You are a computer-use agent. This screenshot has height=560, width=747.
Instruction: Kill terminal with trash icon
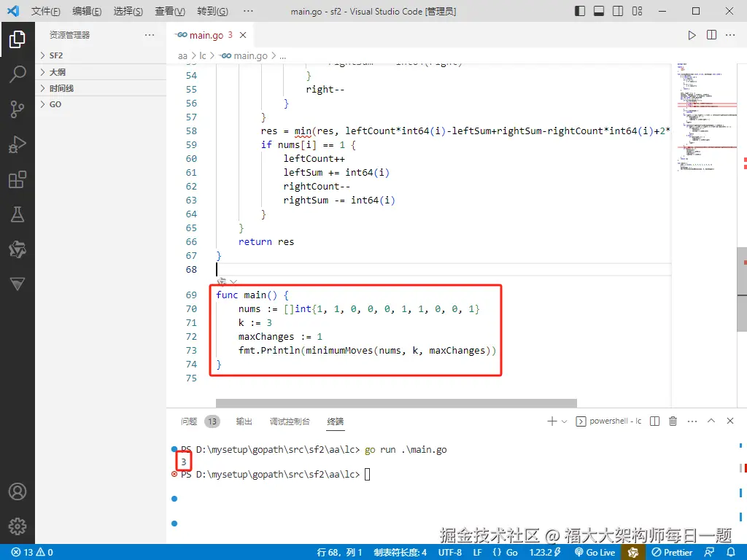pos(673,421)
